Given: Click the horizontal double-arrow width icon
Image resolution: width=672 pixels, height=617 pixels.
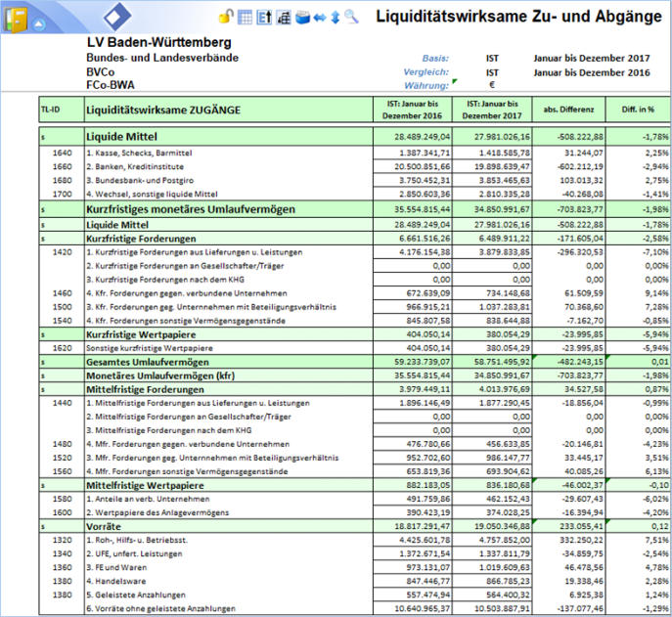Looking at the screenshot, I should pos(319,17).
